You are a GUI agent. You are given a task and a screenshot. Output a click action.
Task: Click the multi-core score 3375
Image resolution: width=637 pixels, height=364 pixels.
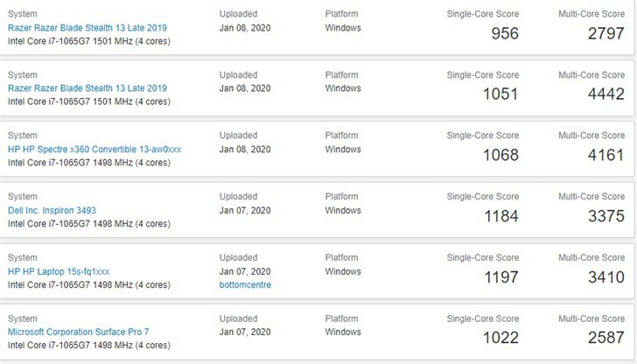pos(606,216)
